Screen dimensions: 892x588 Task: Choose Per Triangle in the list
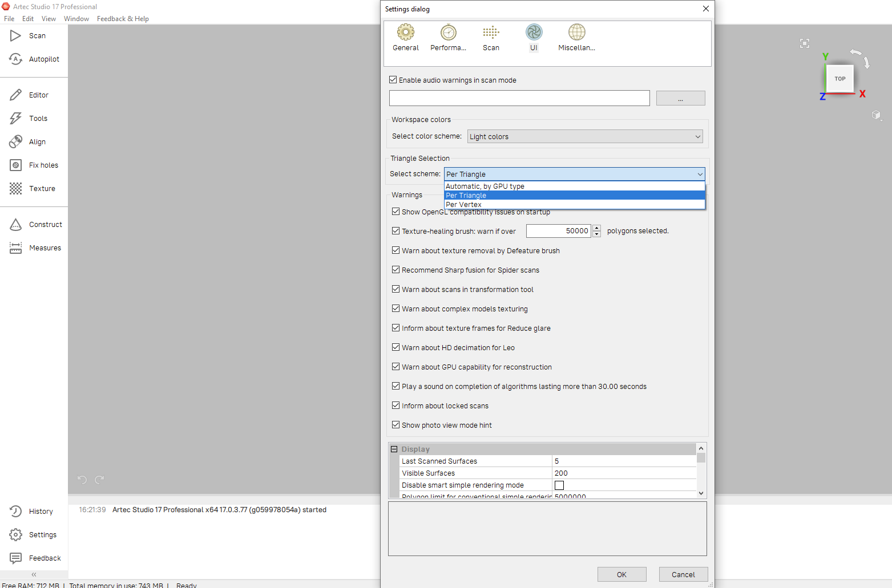click(574, 195)
